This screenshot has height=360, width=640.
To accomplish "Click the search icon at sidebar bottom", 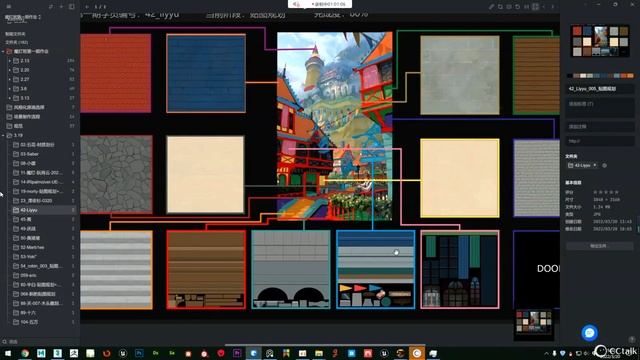I will [4, 342].
